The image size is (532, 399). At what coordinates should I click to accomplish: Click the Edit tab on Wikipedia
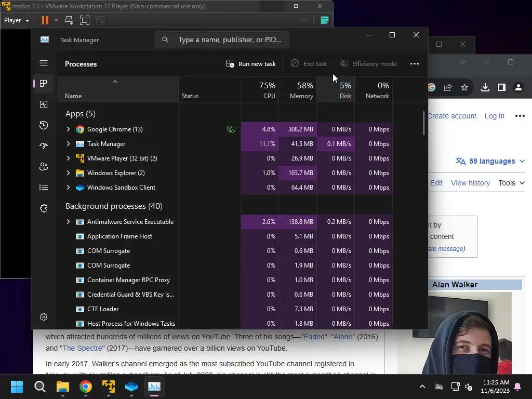pyautogui.click(x=436, y=183)
